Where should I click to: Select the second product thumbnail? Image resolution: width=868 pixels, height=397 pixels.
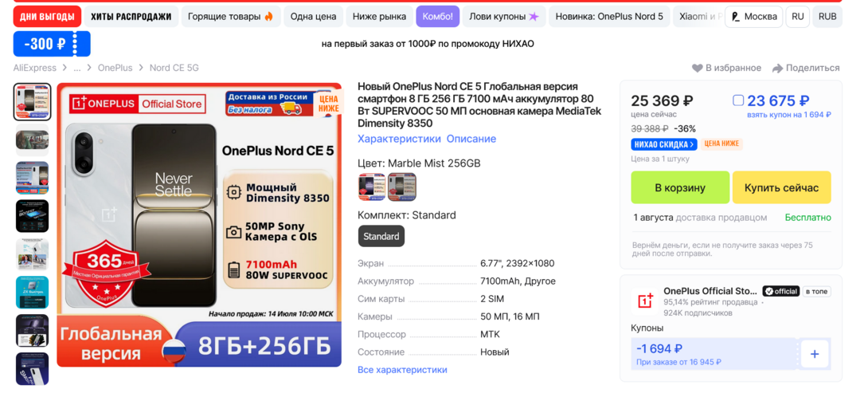point(32,140)
